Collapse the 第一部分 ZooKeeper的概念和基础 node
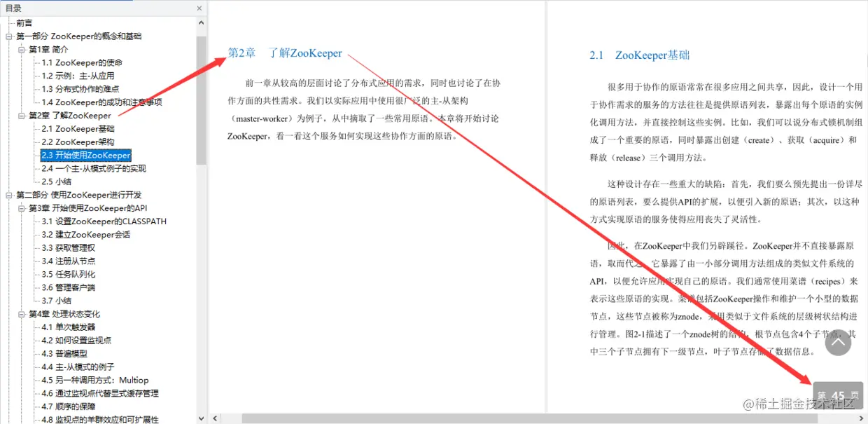Screen dimensions: 868x424 pos(9,36)
